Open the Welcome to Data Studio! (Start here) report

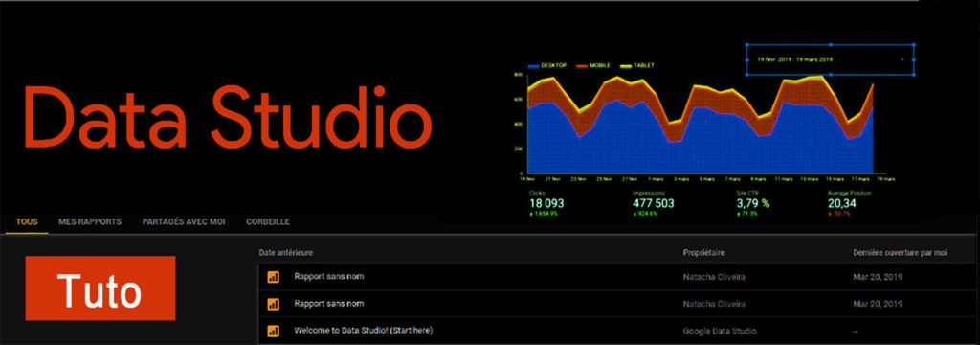(x=363, y=330)
